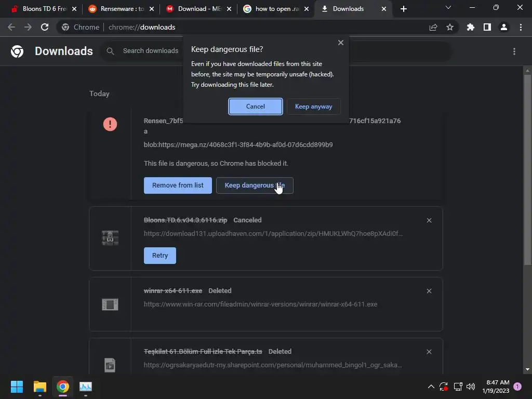Open the Task Manager taskbar icon
Screen dimensions: 532x399
pos(86,387)
